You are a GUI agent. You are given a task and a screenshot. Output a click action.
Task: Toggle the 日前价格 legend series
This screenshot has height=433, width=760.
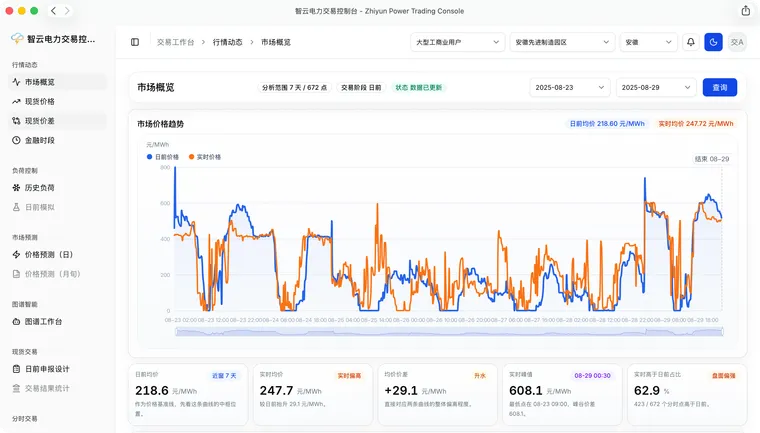point(163,157)
